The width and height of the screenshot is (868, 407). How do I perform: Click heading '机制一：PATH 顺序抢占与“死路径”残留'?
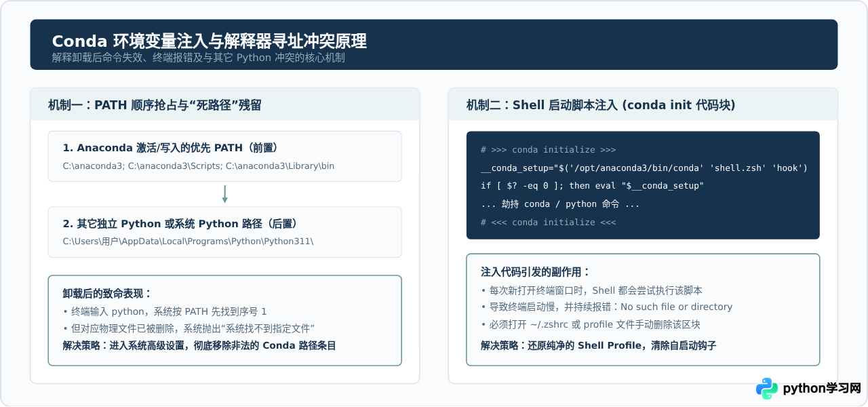155,105
